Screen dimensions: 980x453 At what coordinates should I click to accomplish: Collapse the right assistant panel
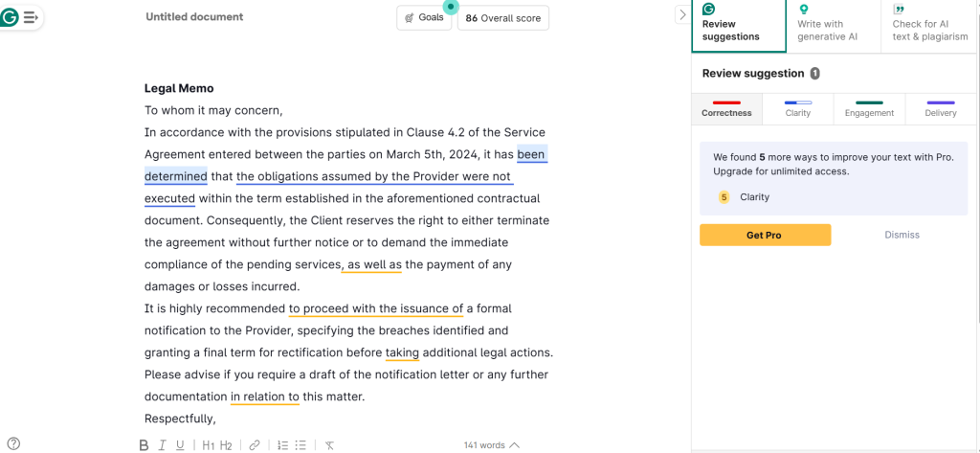pos(681,14)
